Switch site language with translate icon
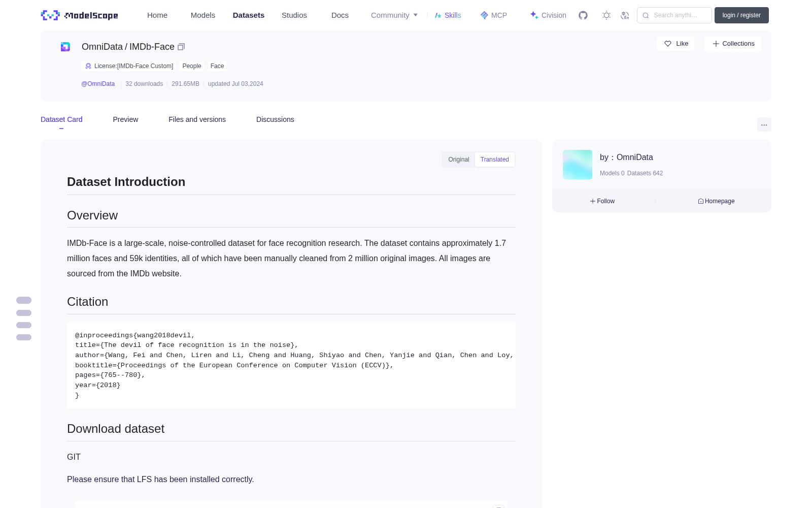Viewport: 812px width, 508px height. (625, 15)
